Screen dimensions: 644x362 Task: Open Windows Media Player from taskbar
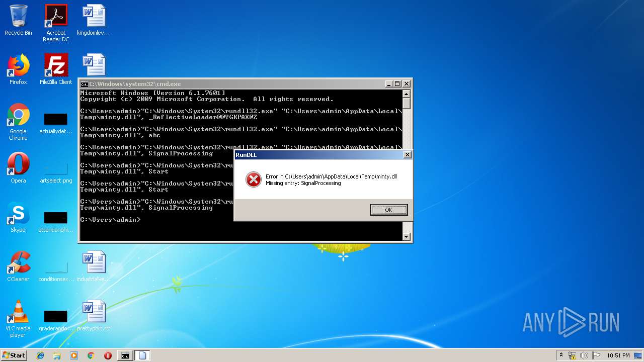pos(74,355)
